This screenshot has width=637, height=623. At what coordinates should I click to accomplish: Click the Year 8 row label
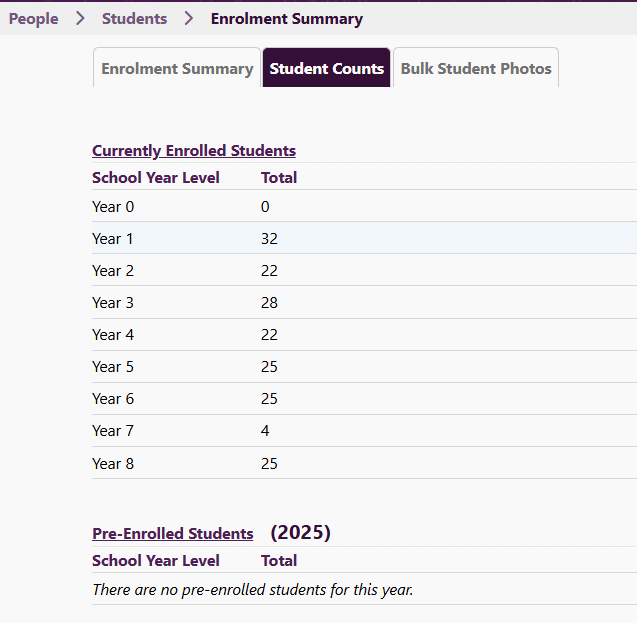point(113,464)
